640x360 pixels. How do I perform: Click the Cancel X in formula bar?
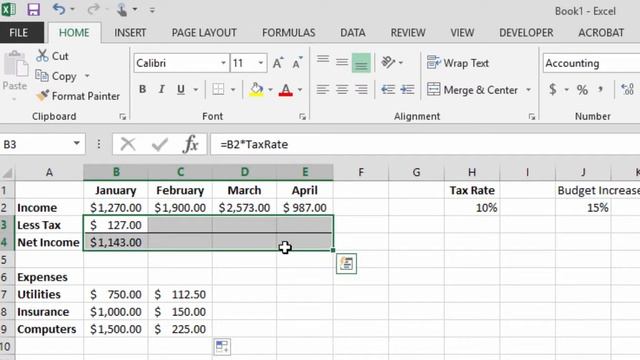click(x=128, y=144)
